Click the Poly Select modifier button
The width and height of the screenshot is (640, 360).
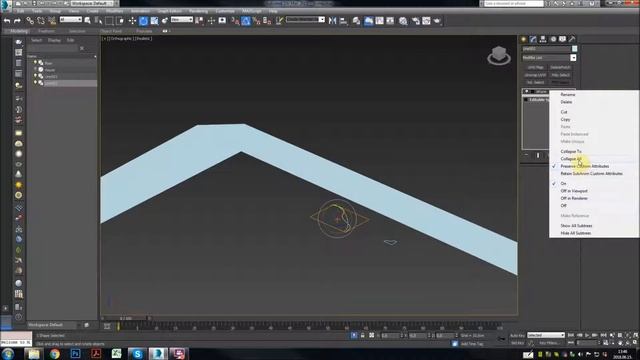click(560, 75)
